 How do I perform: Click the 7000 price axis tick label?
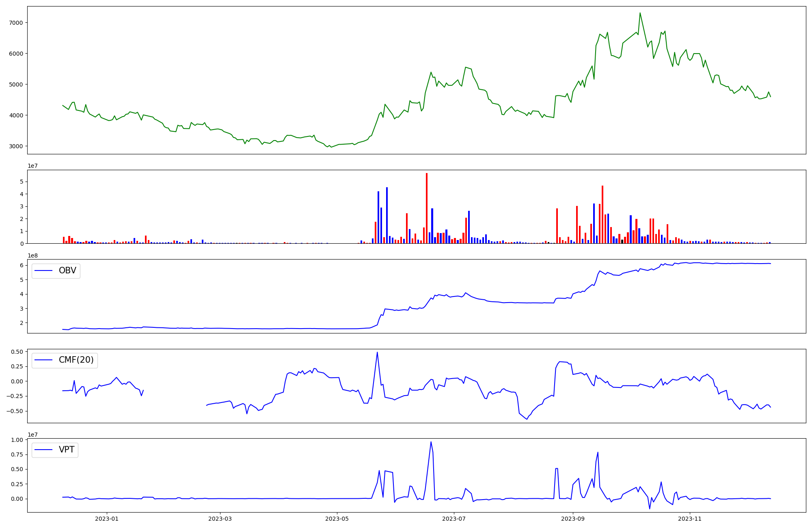point(15,23)
